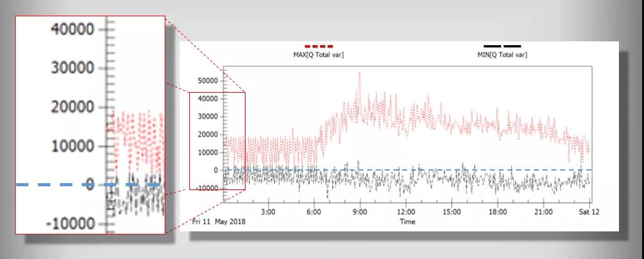The image size is (644, 259).
Task: Select the 15:00 time axis label
Action: click(452, 213)
